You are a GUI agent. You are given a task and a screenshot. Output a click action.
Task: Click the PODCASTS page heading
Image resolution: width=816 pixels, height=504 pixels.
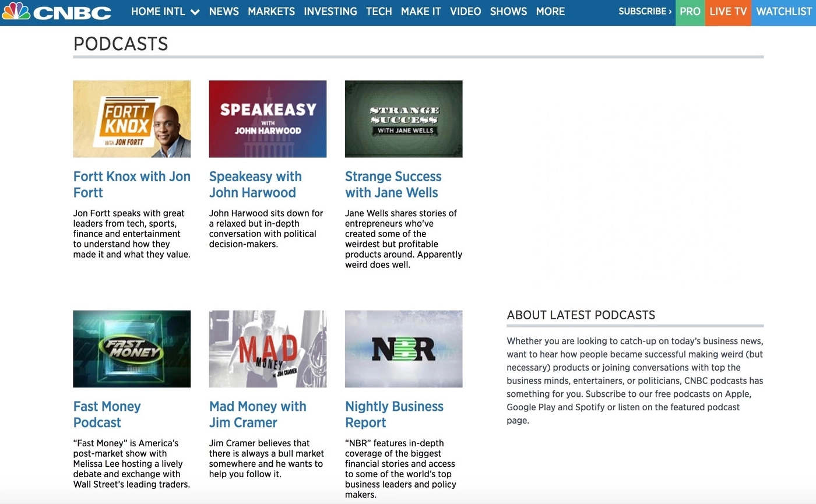(121, 44)
